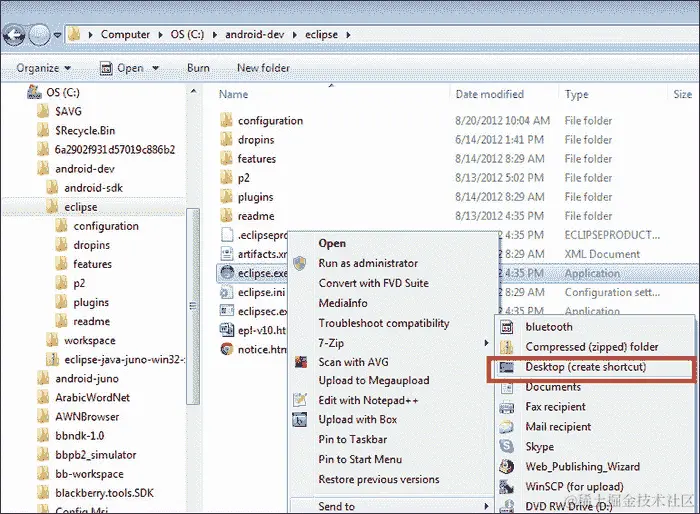Image resolution: width=700 pixels, height=514 pixels.
Task: Choose Open in the context menu
Action: click(332, 243)
